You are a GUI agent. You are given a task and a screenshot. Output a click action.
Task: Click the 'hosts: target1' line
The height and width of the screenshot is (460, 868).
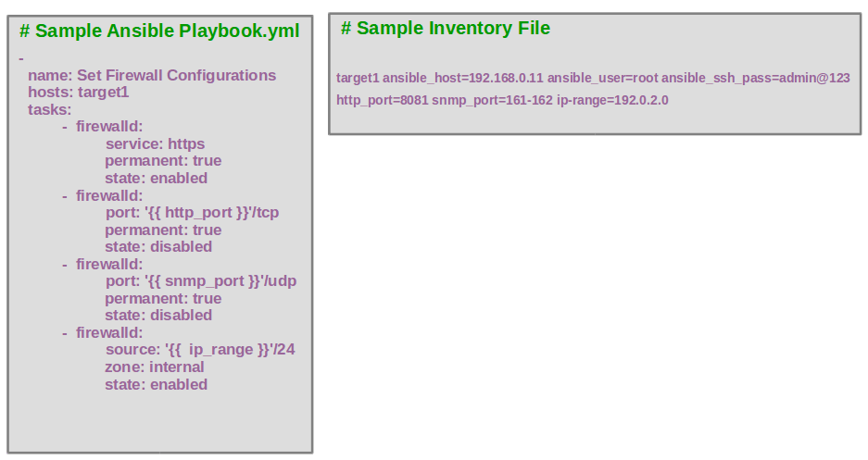pos(79,93)
